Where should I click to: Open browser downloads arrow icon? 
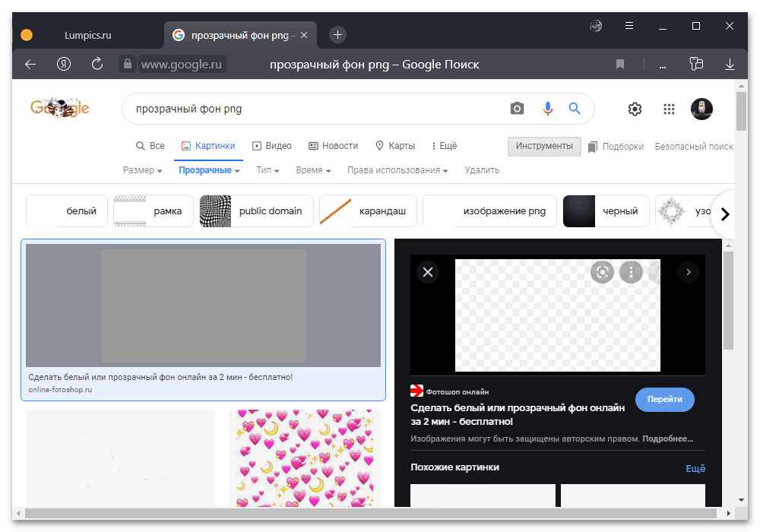730,65
